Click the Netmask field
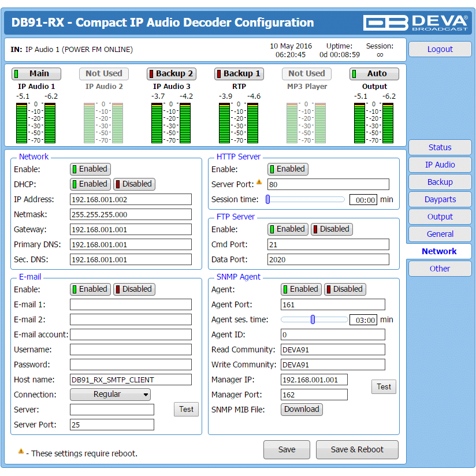Viewport: 476px width, 476px height. coord(131,214)
